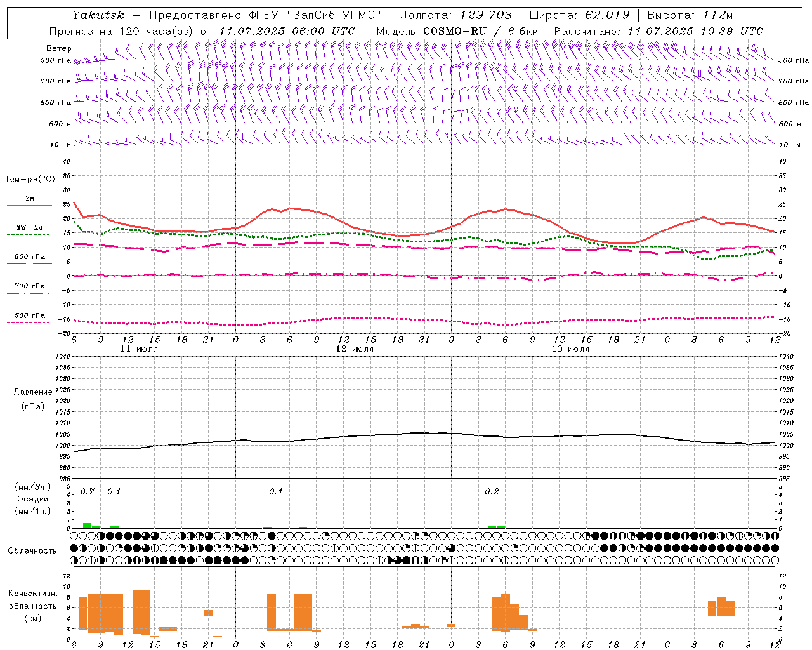This screenshot has width=812, height=650.
Task: Click the "Рассчитано: 11.07.2025 10:39 UTC" text
Action: (x=658, y=31)
